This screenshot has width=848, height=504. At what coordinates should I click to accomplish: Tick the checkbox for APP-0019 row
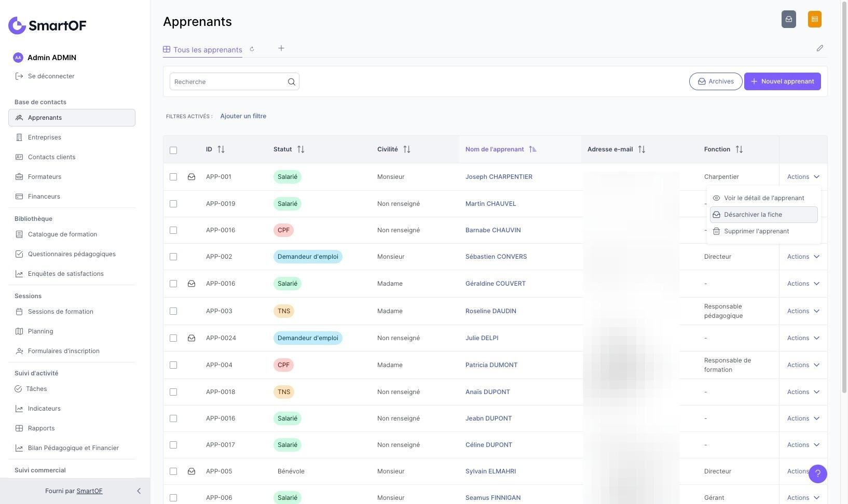[x=173, y=204]
